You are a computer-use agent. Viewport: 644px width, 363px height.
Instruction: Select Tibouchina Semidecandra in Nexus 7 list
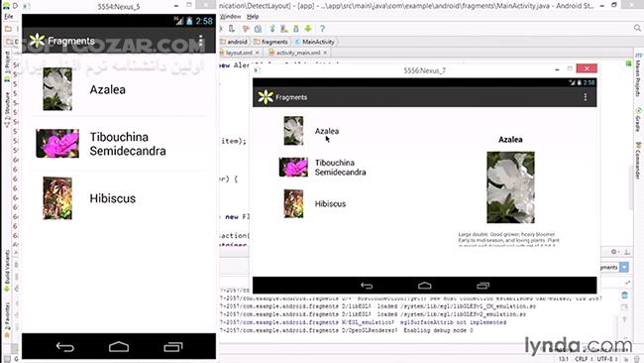tap(340, 168)
